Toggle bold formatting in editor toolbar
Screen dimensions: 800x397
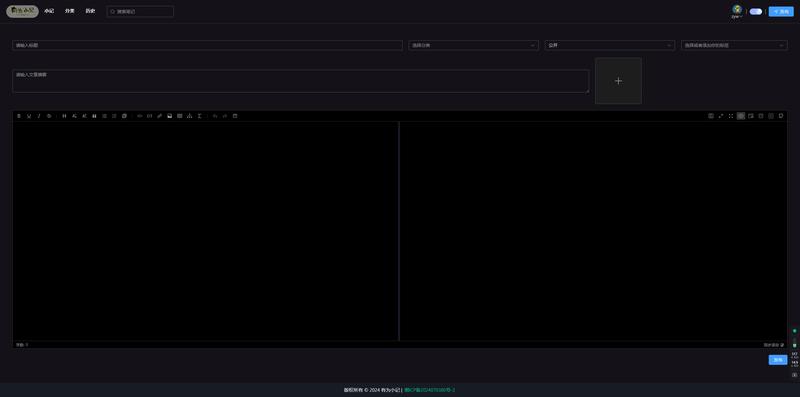19,116
